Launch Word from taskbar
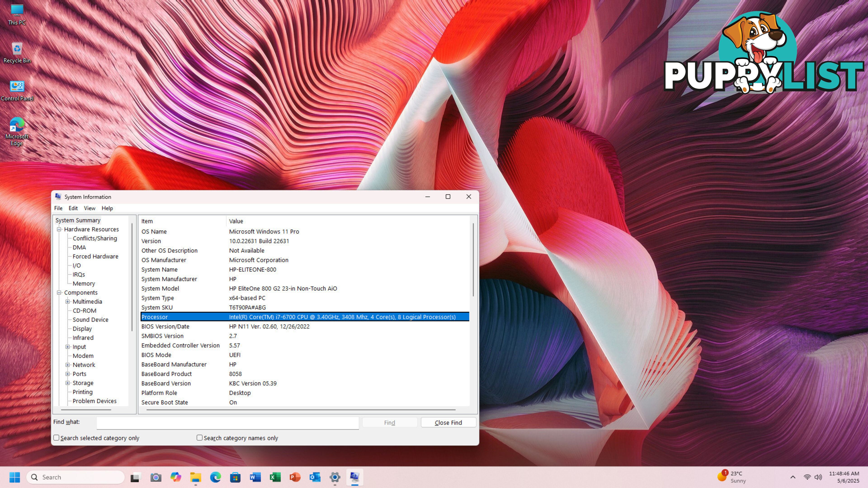The width and height of the screenshot is (868, 488). 255,477
